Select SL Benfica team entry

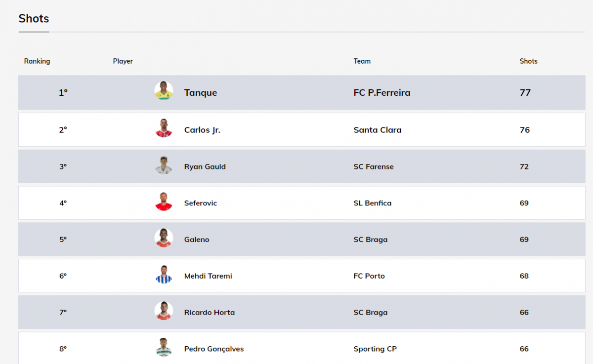pos(373,203)
